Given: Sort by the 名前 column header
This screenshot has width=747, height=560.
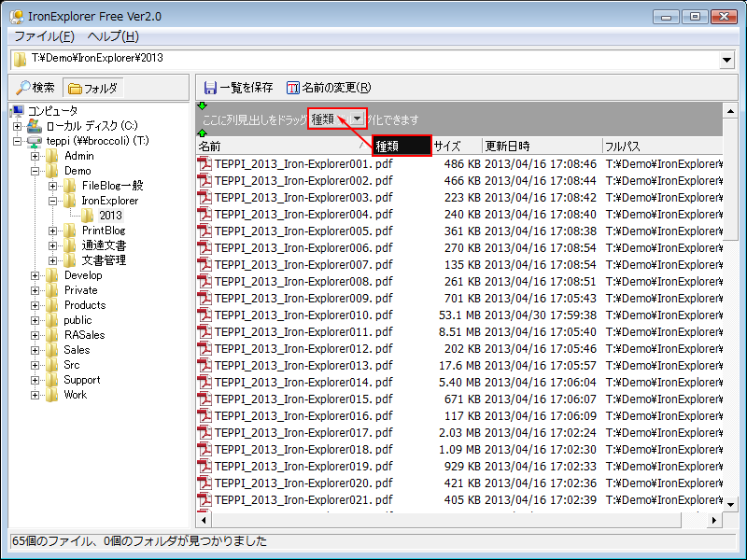Looking at the screenshot, I should coord(284,147).
